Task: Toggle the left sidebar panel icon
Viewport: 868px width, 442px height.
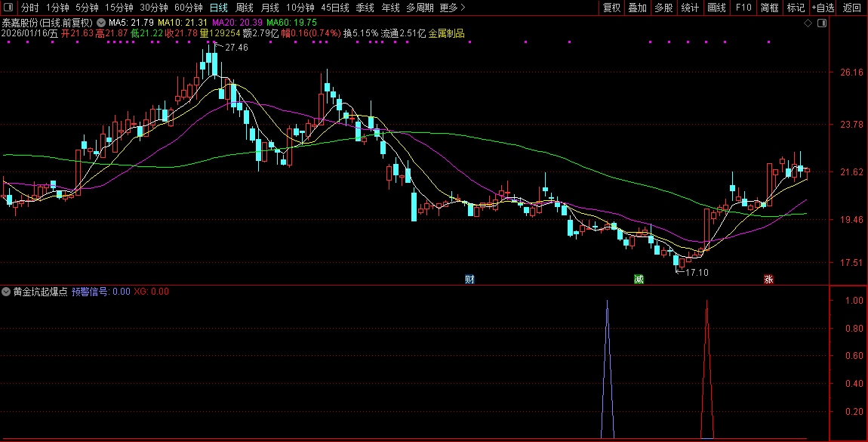Action: tap(9, 8)
